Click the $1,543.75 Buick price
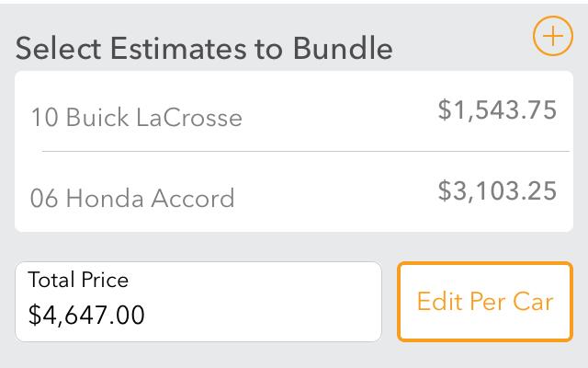This screenshot has height=368, width=588. coord(497,110)
